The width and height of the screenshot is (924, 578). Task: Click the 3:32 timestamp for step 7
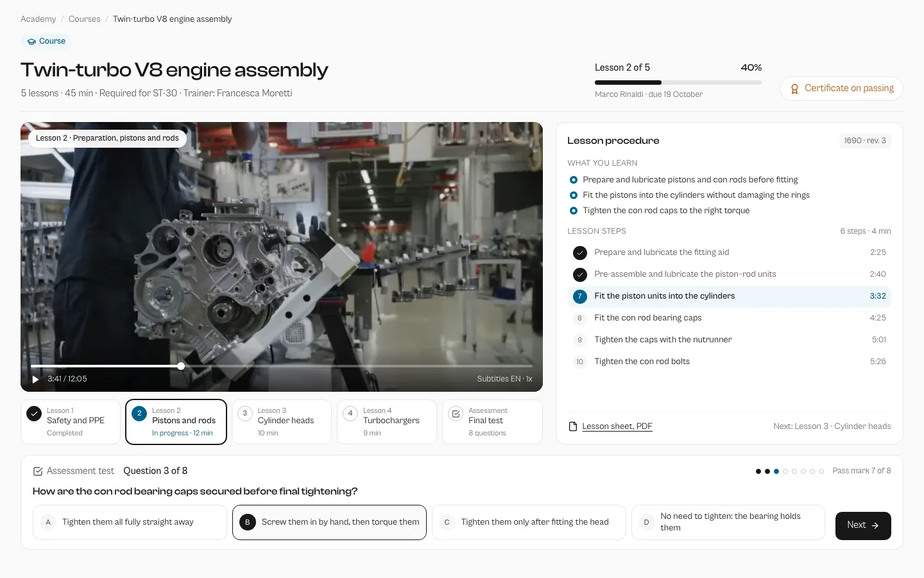click(x=878, y=296)
